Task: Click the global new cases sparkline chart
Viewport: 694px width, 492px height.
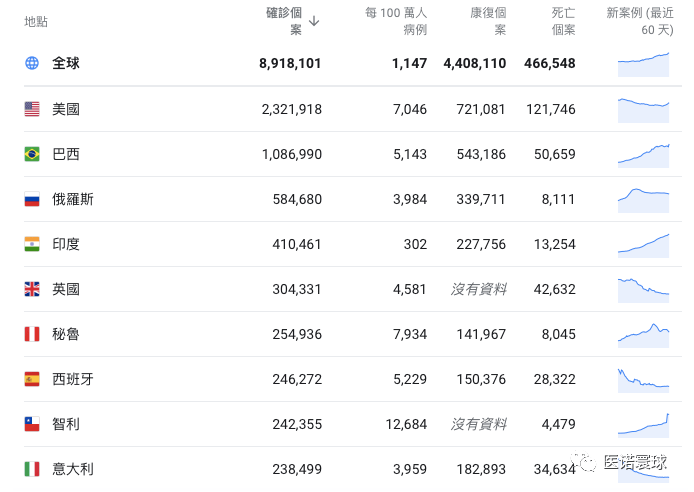Action: (643, 63)
